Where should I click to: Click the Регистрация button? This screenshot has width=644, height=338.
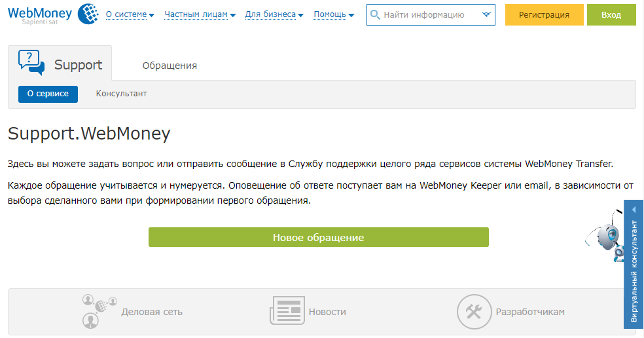tap(545, 15)
